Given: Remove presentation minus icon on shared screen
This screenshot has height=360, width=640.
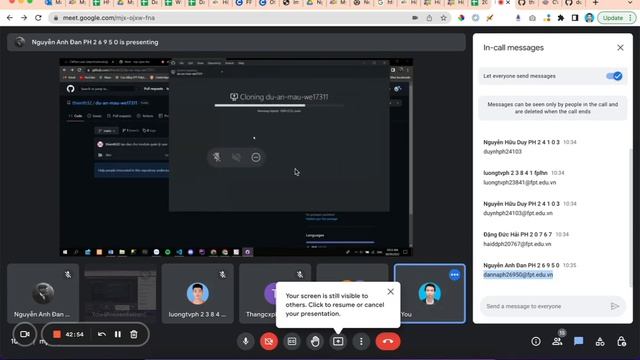Looking at the screenshot, I should click(256, 158).
